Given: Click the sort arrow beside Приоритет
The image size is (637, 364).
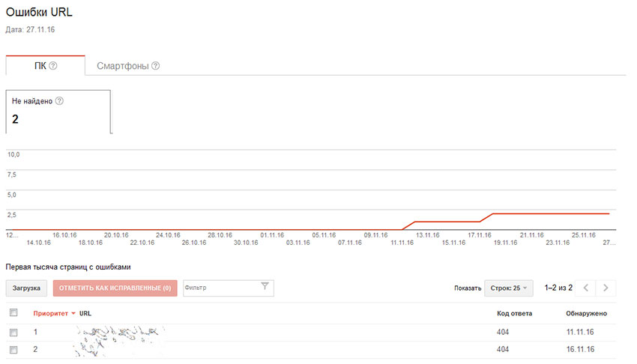Looking at the screenshot, I should coord(73,313).
